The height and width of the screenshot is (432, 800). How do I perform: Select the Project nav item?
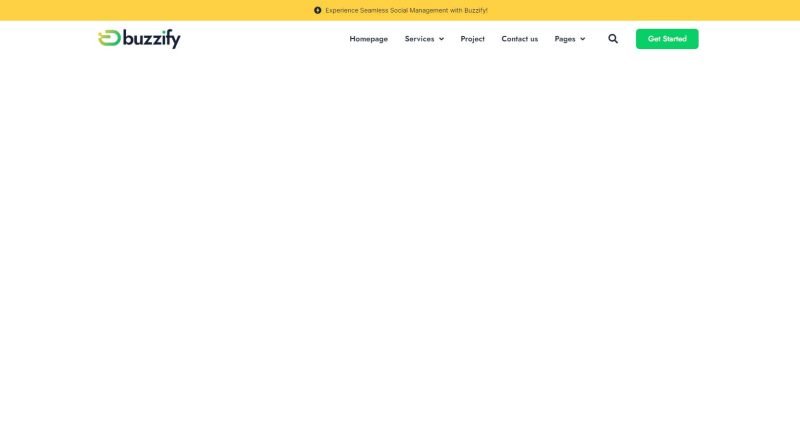(x=472, y=39)
